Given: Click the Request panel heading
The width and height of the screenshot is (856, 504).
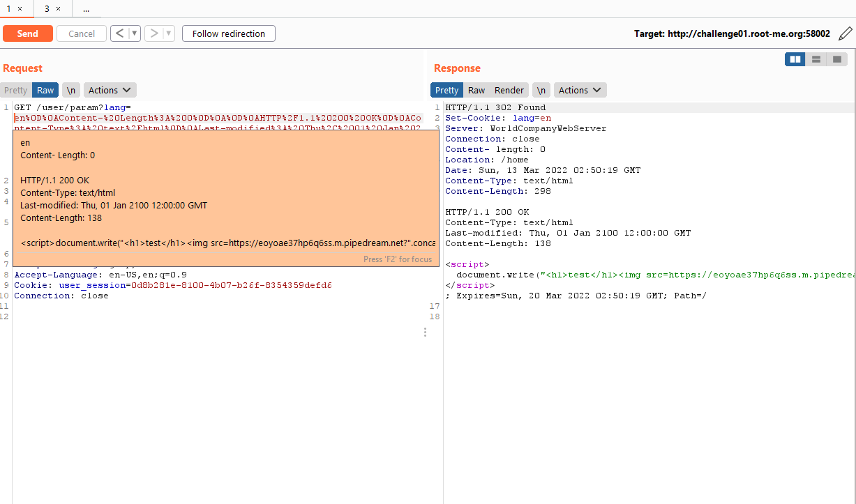Looking at the screenshot, I should 22,68.
